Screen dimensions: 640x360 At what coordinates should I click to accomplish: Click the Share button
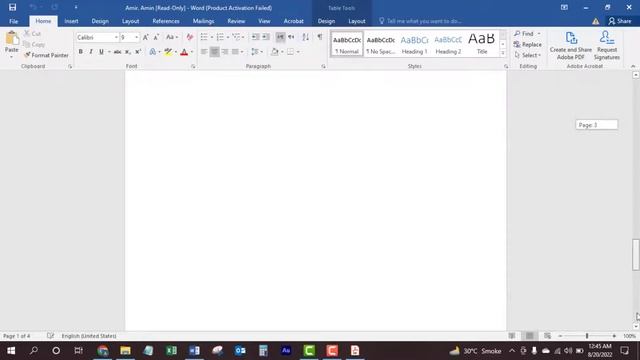[x=620, y=21]
